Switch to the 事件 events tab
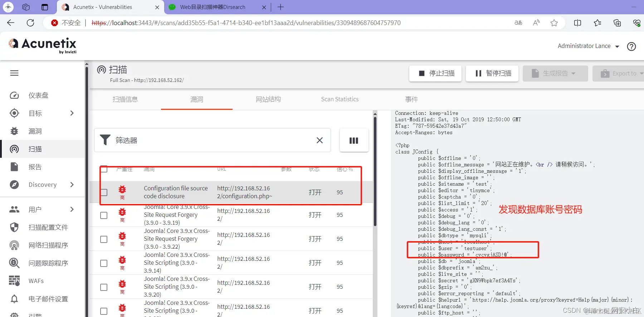644x317 pixels. click(x=411, y=99)
